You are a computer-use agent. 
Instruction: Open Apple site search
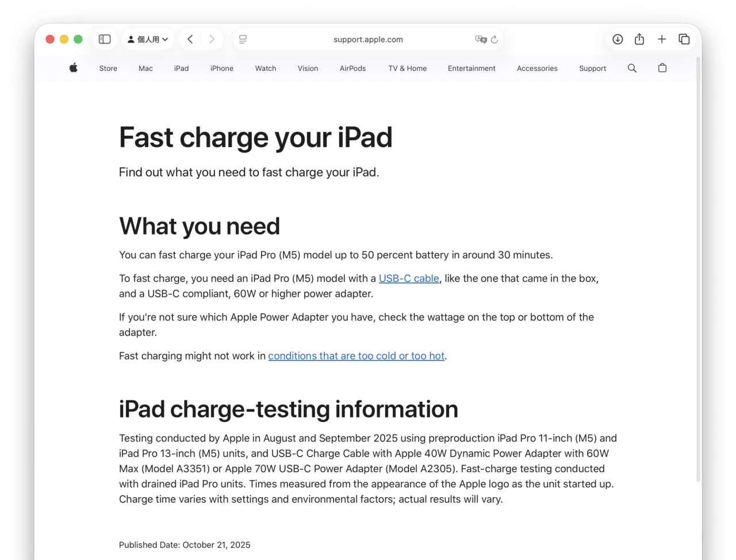click(x=632, y=68)
